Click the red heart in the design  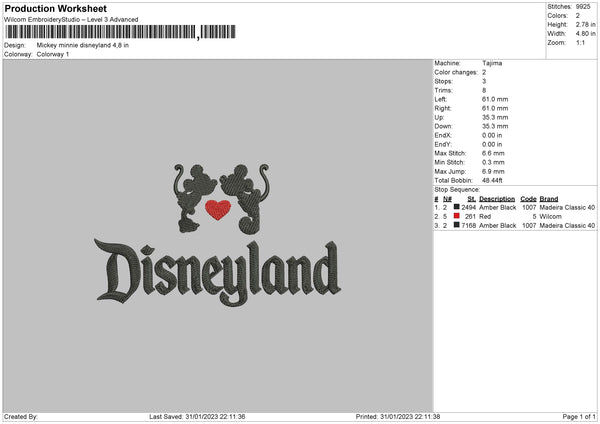point(218,210)
